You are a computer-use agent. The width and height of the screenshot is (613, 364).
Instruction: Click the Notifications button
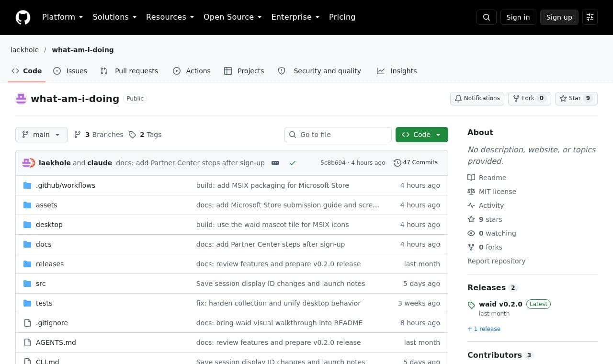click(477, 98)
